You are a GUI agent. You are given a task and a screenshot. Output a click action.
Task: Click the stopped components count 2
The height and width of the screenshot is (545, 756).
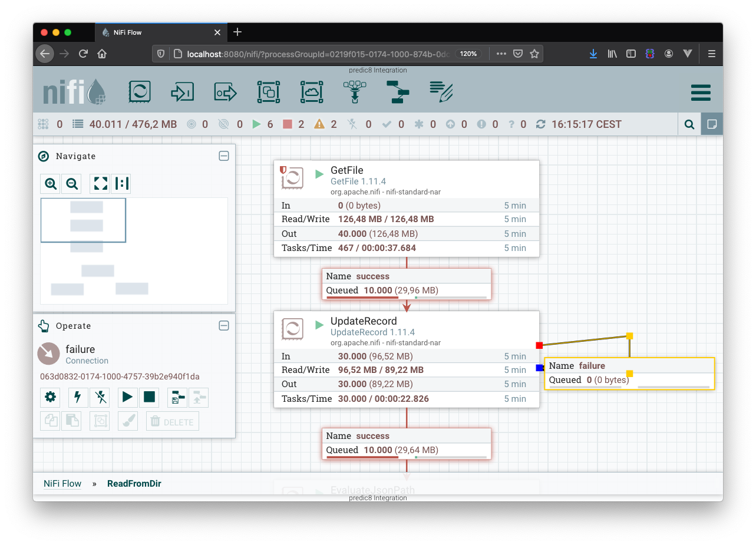[301, 124]
